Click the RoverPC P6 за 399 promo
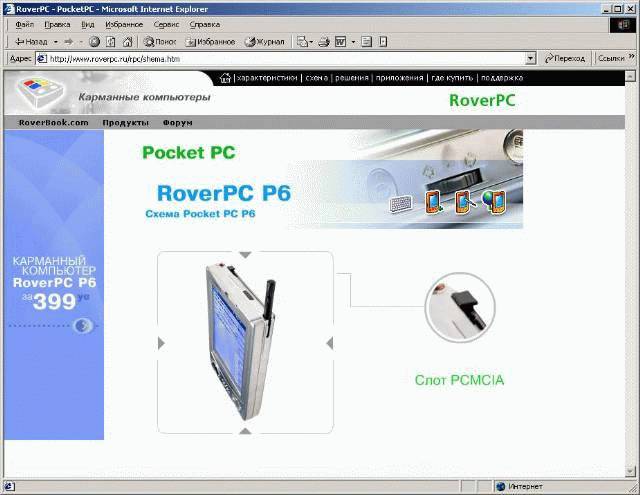This screenshot has height=495, width=640. tap(54, 283)
